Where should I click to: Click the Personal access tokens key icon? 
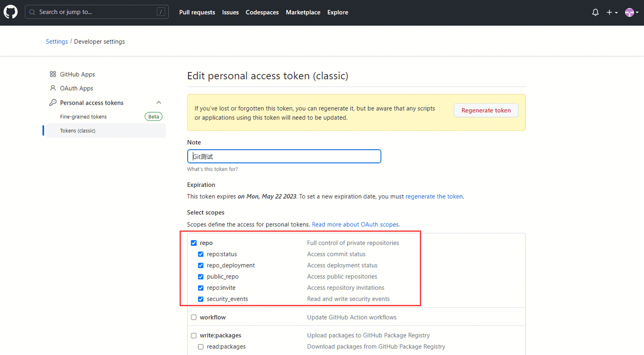click(x=53, y=102)
